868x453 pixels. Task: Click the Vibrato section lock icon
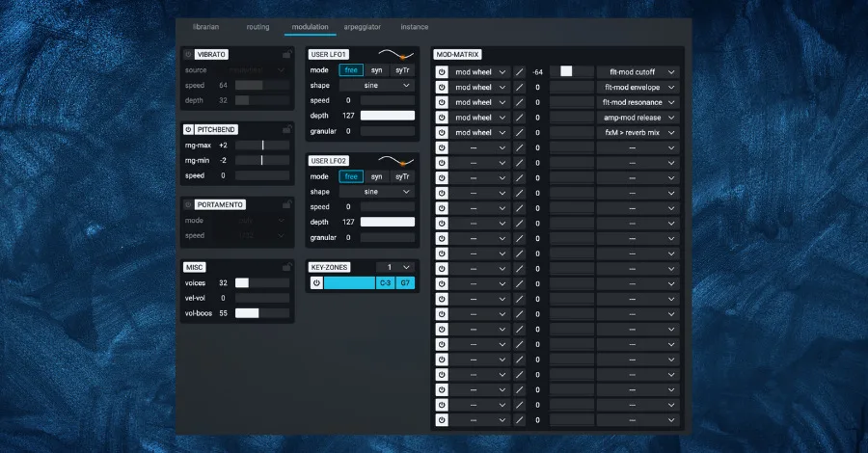click(286, 54)
